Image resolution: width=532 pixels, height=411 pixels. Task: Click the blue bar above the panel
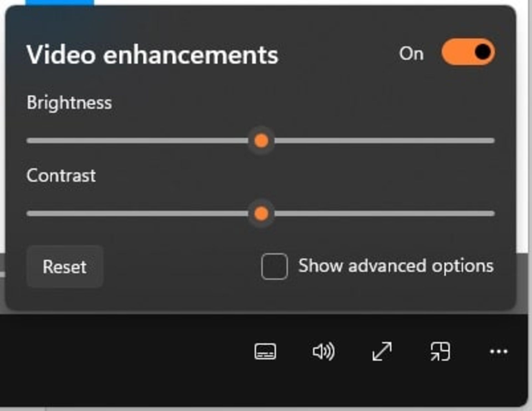(60, 2)
